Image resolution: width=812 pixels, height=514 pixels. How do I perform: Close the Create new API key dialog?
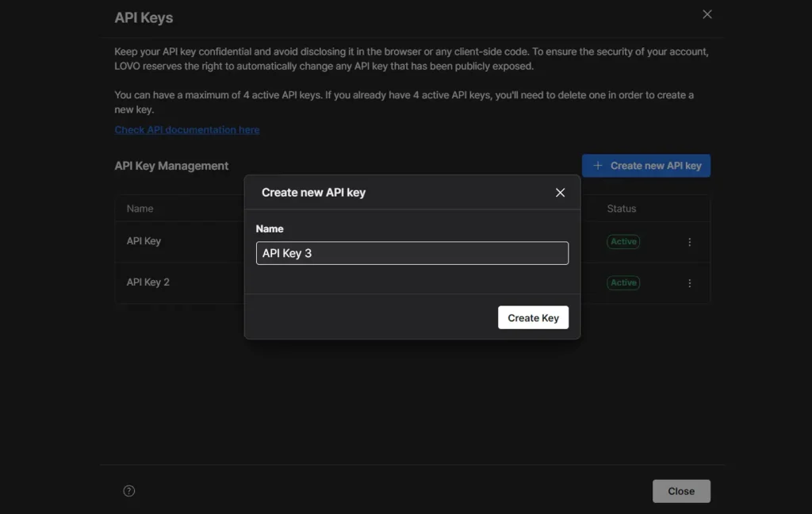[x=560, y=193]
